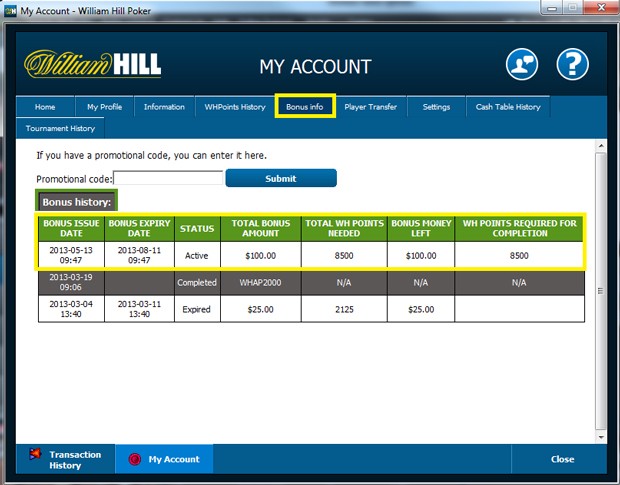Click the William Hill logo
The width and height of the screenshot is (620, 485).
[93, 64]
